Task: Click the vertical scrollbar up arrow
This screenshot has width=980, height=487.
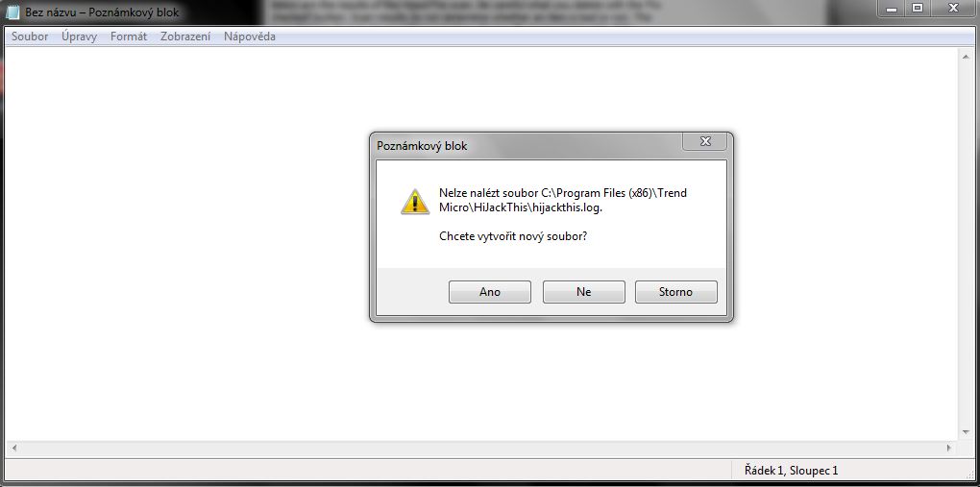Action: pyautogui.click(x=966, y=57)
